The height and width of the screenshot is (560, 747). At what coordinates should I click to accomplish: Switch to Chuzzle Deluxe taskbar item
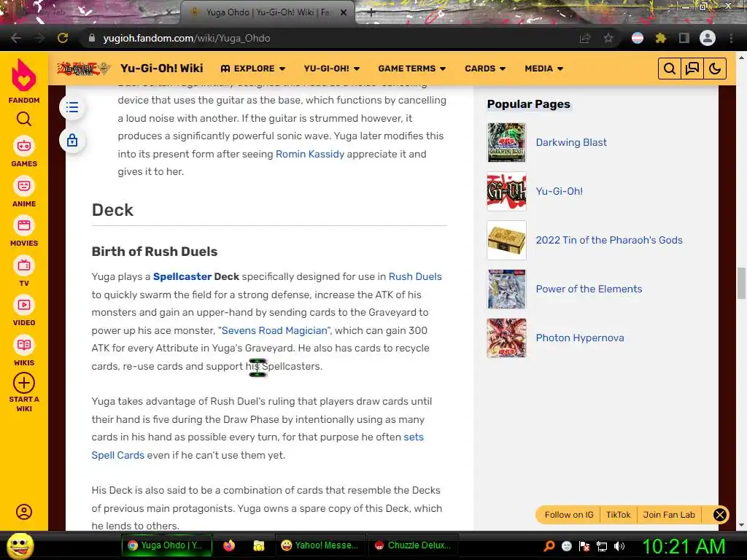[413, 545]
